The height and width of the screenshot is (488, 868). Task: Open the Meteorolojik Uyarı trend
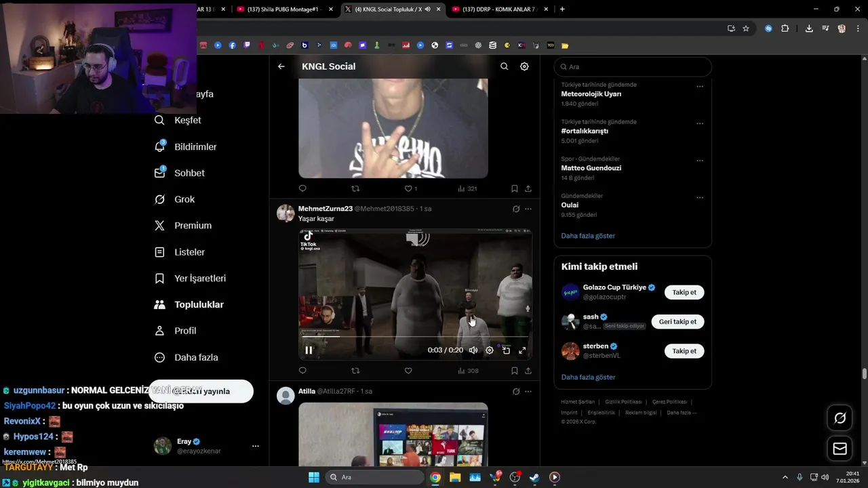[591, 94]
